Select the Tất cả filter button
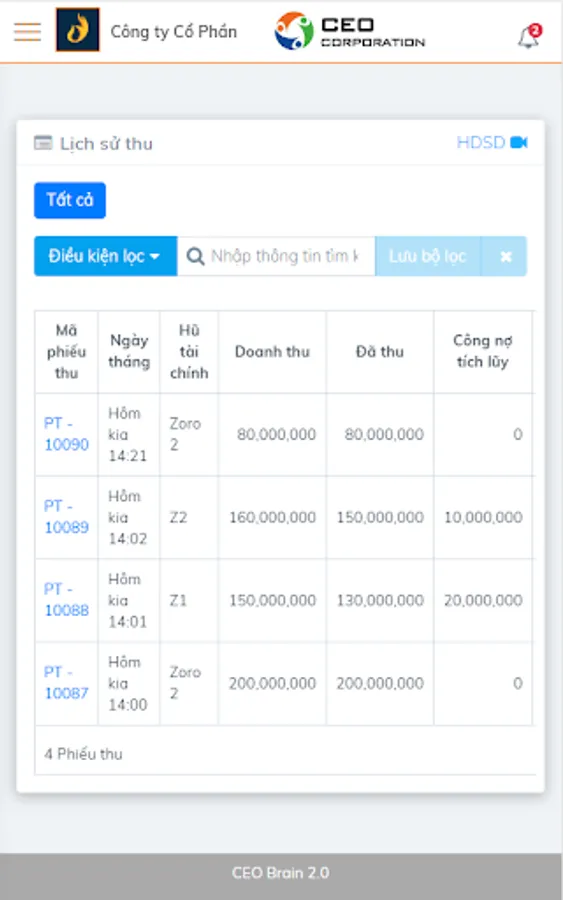The width and height of the screenshot is (563, 900). click(x=69, y=200)
